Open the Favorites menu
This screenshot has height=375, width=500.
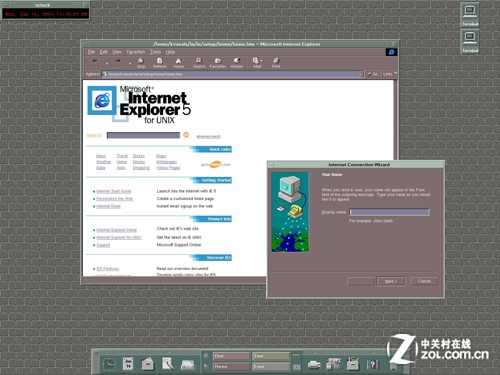coord(136,52)
